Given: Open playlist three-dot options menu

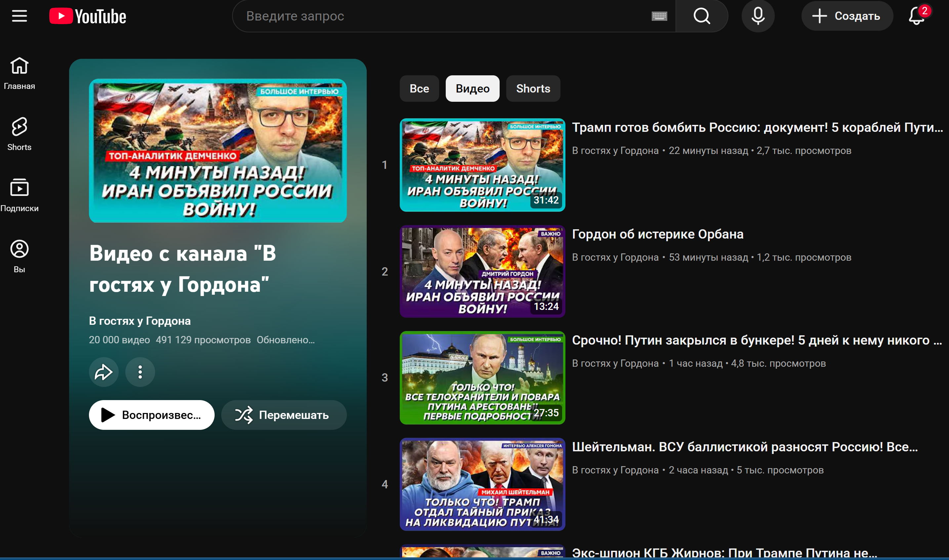Looking at the screenshot, I should [x=140, y=372].
